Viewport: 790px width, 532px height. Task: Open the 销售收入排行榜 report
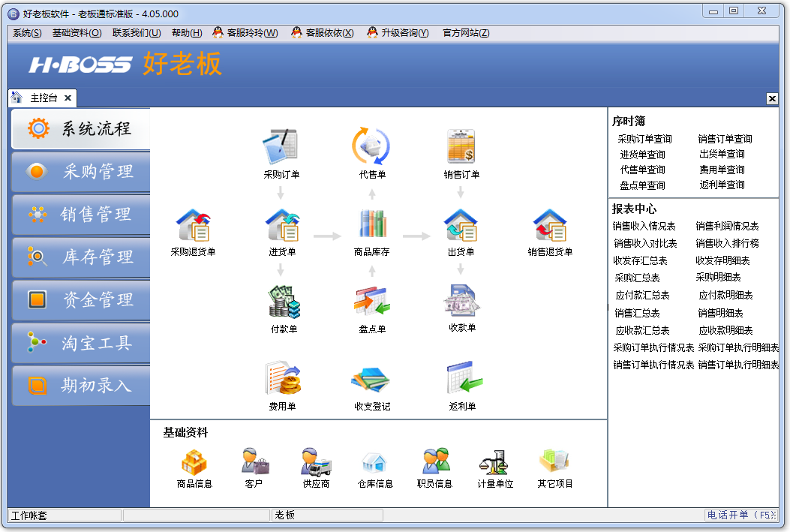[x=727, y=243]
